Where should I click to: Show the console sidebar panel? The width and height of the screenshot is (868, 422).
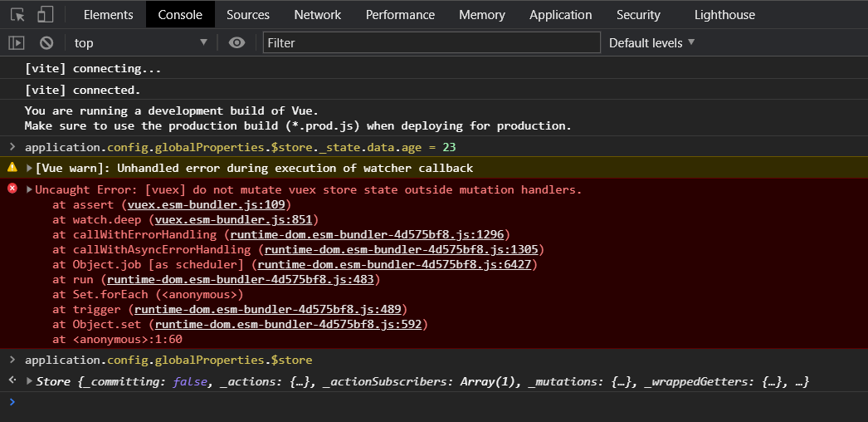[17, 42]
